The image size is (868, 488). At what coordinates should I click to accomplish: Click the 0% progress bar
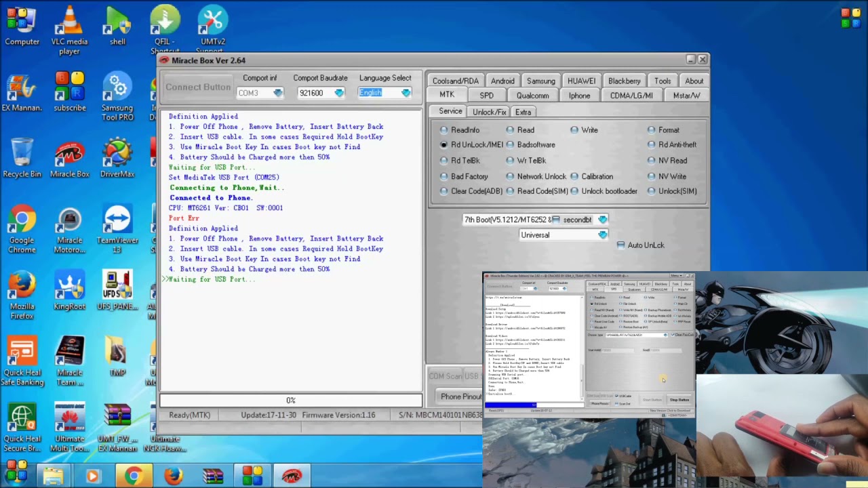(291, 401)
